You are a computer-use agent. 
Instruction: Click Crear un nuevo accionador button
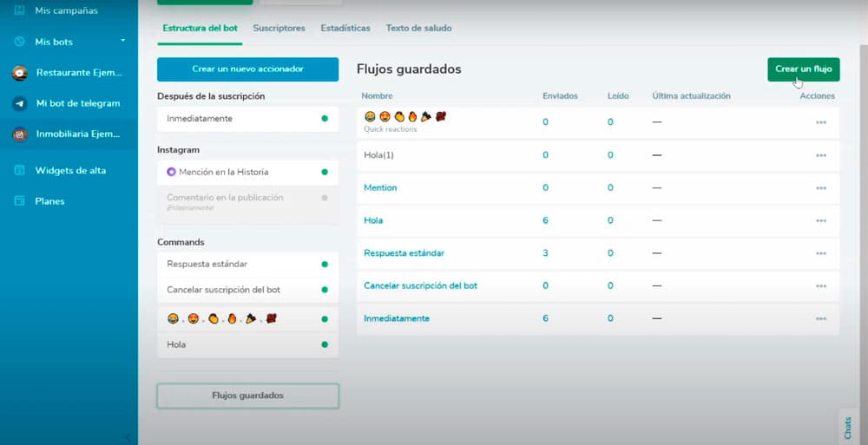tap(247, 69)
